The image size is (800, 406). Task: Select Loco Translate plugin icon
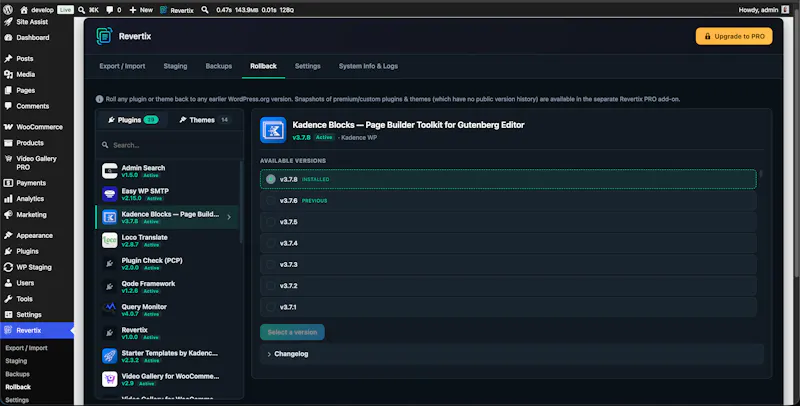click(110, 240)
